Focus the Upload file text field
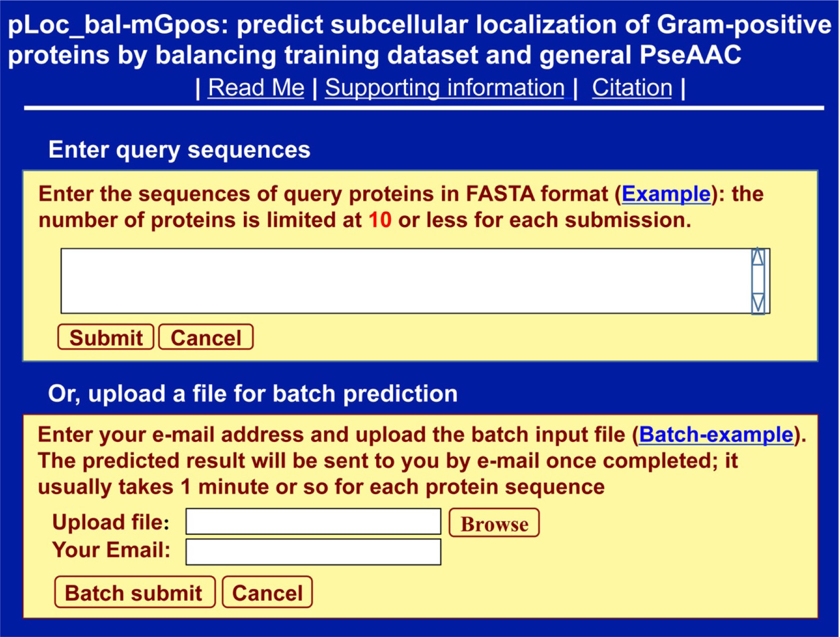This screenshot has height=637, width=840. click(313, 522)
